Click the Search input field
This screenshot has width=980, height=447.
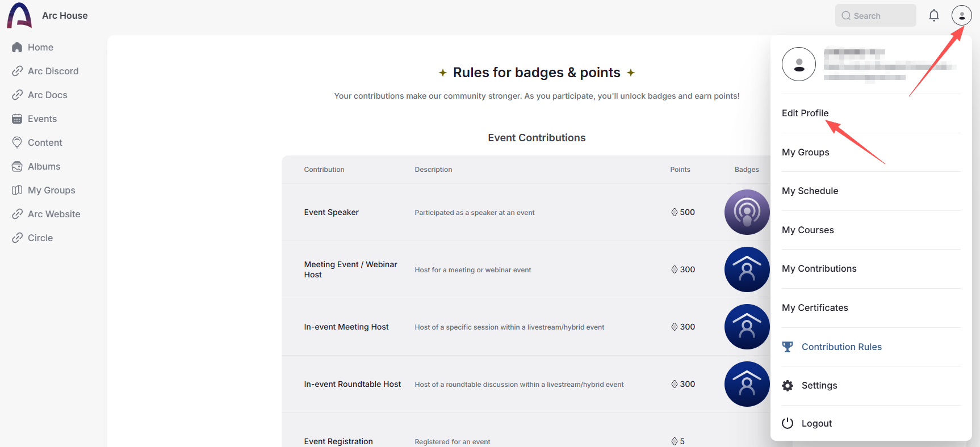pyautogui.click(x=875, y=15)
